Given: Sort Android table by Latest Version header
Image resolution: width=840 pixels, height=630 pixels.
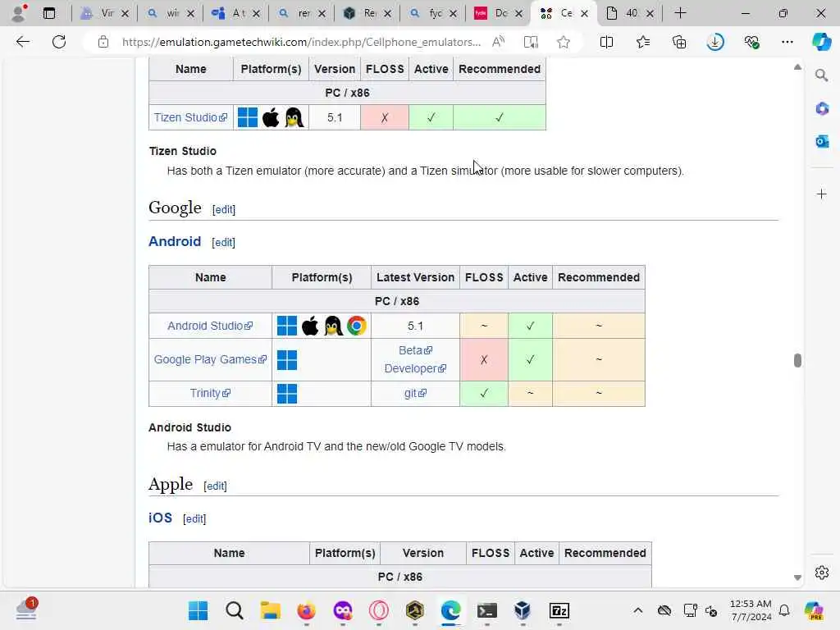Looking at the screenshot, I should [415, 277].
